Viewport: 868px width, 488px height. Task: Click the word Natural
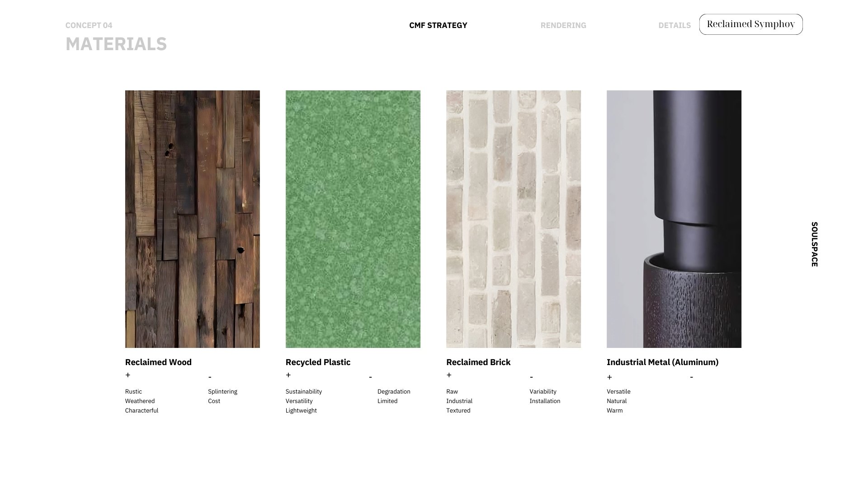[x=617, y=401]
